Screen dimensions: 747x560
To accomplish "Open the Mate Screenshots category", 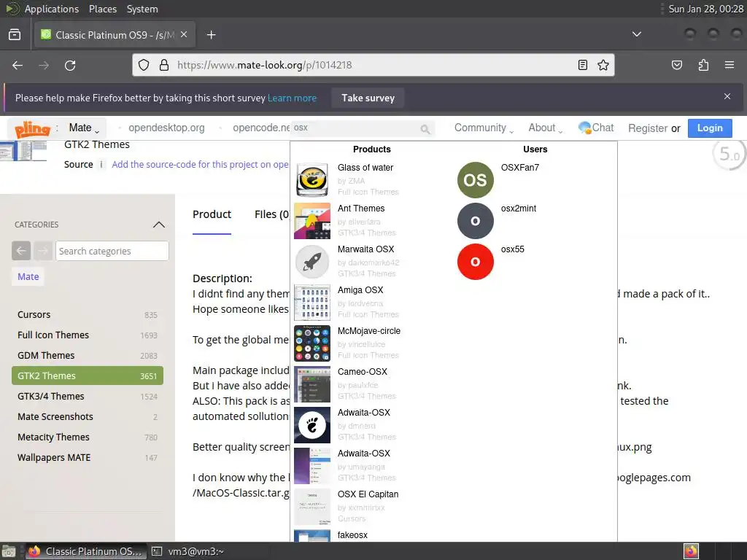I will pyautogui.click(x=88, y=416).
